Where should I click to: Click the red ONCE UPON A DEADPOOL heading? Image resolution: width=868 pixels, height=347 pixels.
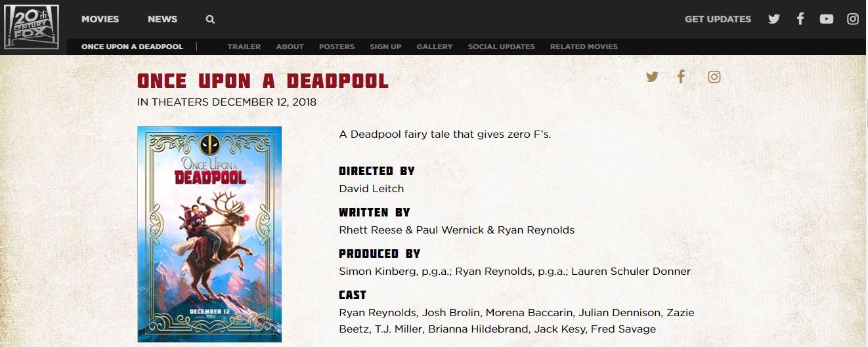click(263, 81)
